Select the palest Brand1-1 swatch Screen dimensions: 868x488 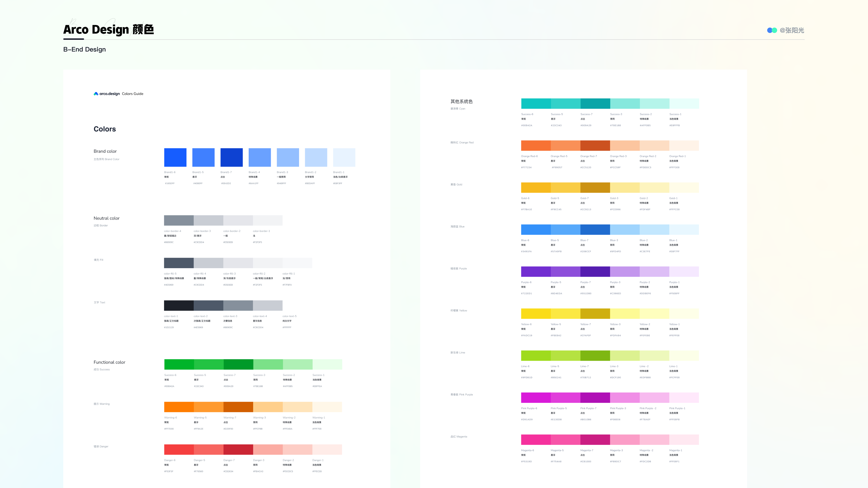tap(344, 157)
